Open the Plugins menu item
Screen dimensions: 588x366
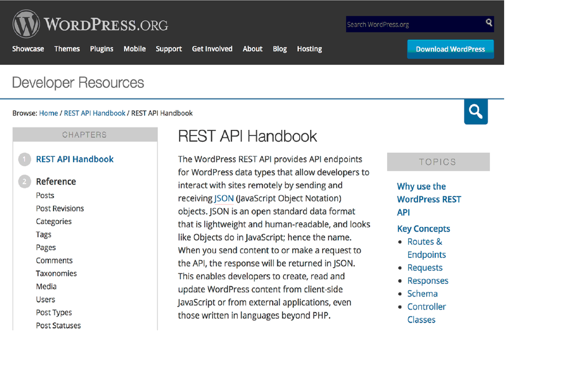click(x=102, y=49)
